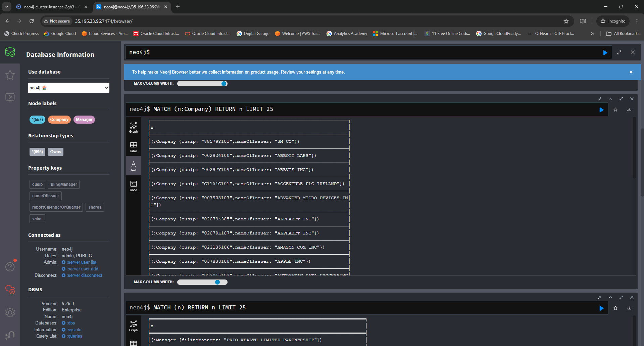Click the filingManager property key
644x346 pixels.
click(x=64, y=184)
